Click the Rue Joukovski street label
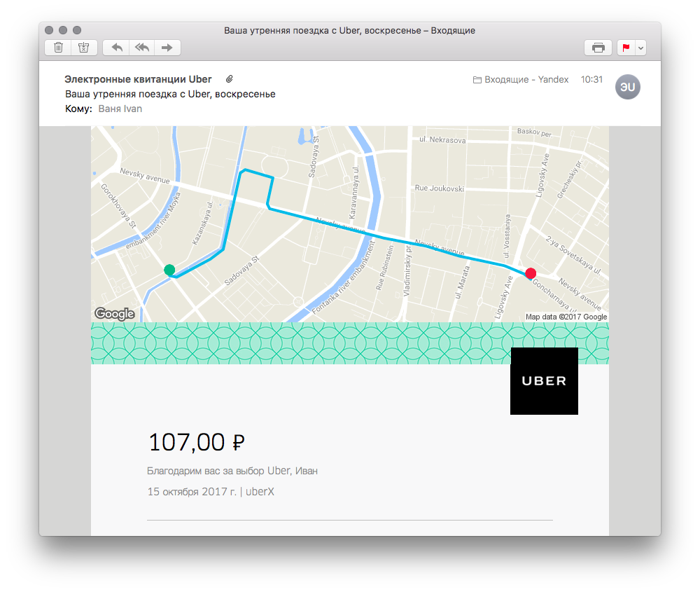The height and width of the screenshot is (592, 700). pyautogui.click(x=440, y=188)
